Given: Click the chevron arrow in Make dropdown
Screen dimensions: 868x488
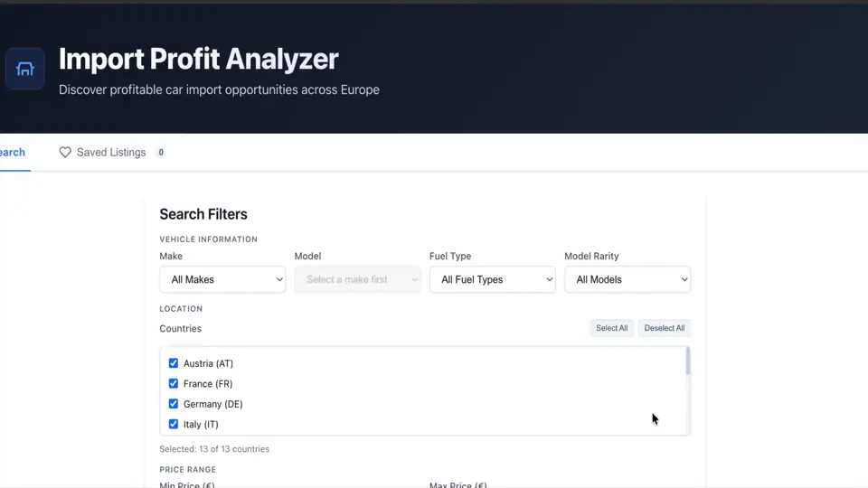Looking at the screenshot, I should click(x=278, y=280).
